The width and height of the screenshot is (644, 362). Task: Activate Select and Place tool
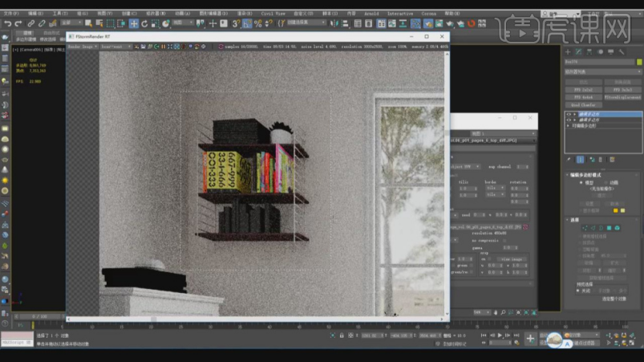click(x=166, y=23)
